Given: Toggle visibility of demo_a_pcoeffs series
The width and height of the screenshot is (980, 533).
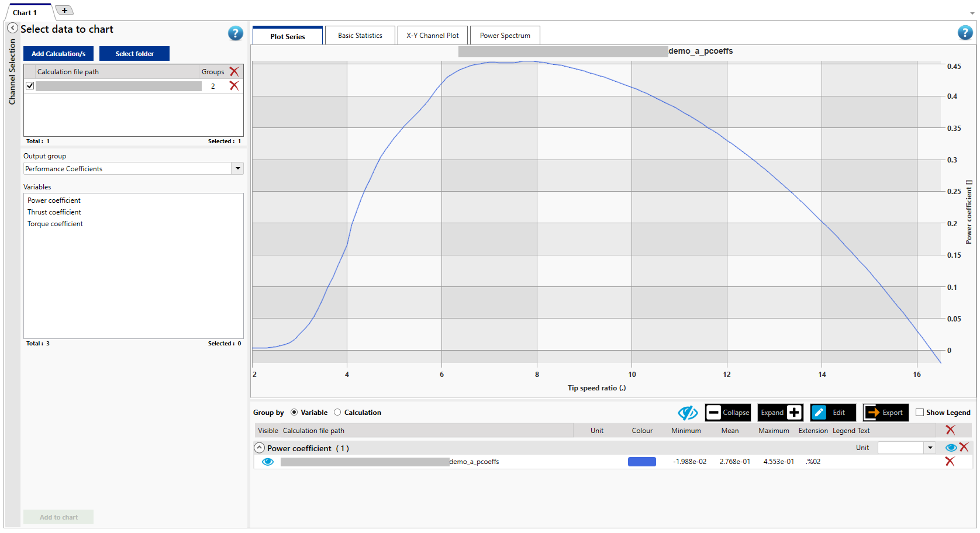Looking at the screenshot, I should 268,462.
